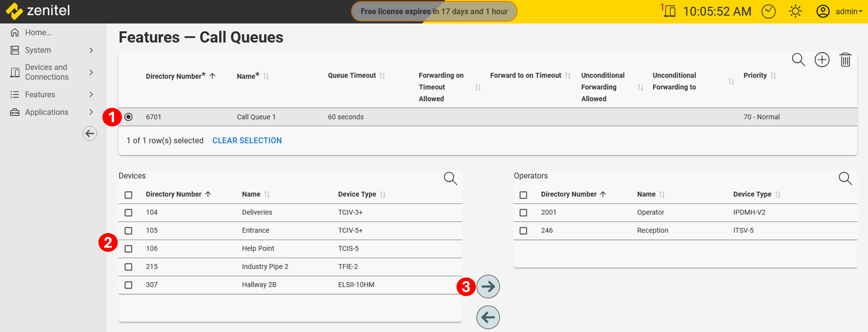Viewport: 868px width, 332px height.
Task: Open search in Call Queues table
Action: (798, 60)
